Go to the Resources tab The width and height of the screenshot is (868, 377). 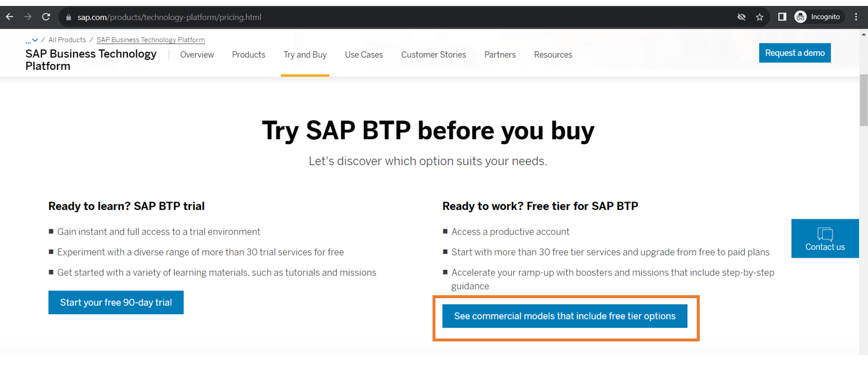click(553, 55)
